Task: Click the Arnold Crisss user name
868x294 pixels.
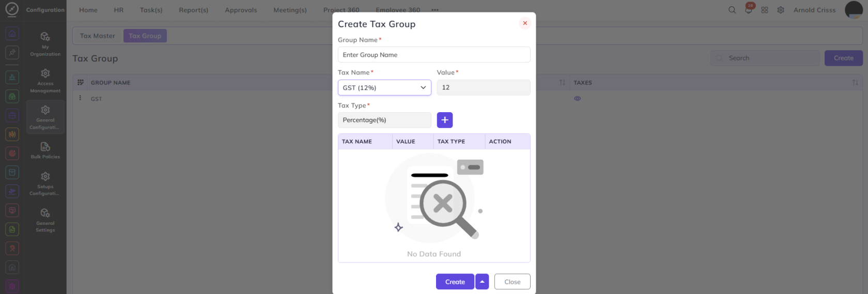Action: (x=815, y=10)
